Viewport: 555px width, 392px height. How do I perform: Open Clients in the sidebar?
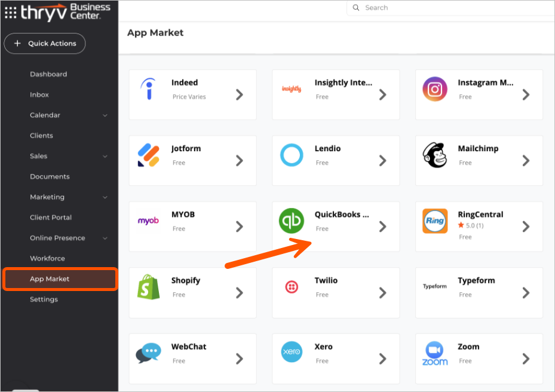(41, 136)
